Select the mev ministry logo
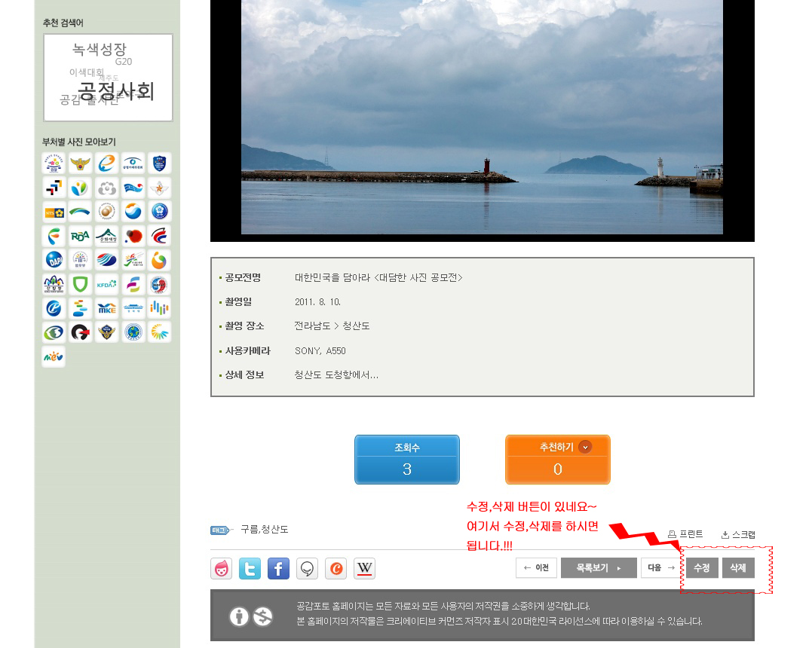 (54, 356)
